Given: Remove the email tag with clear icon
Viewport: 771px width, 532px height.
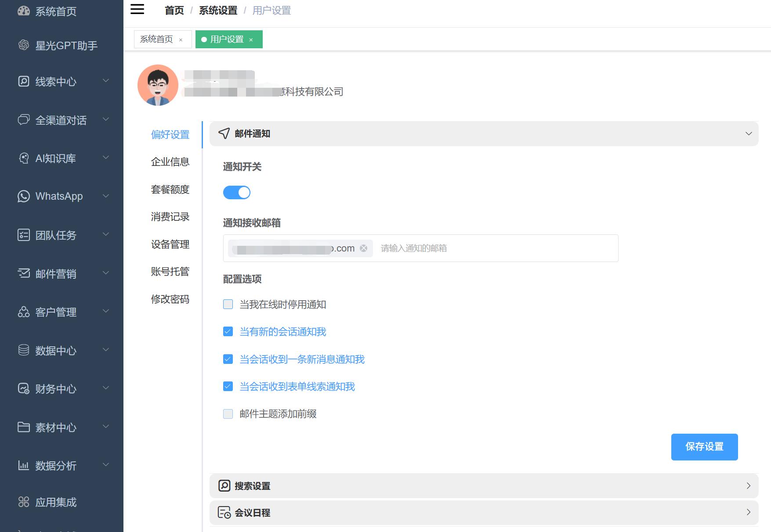Looking at the screenshot, I should pos(364,248).
